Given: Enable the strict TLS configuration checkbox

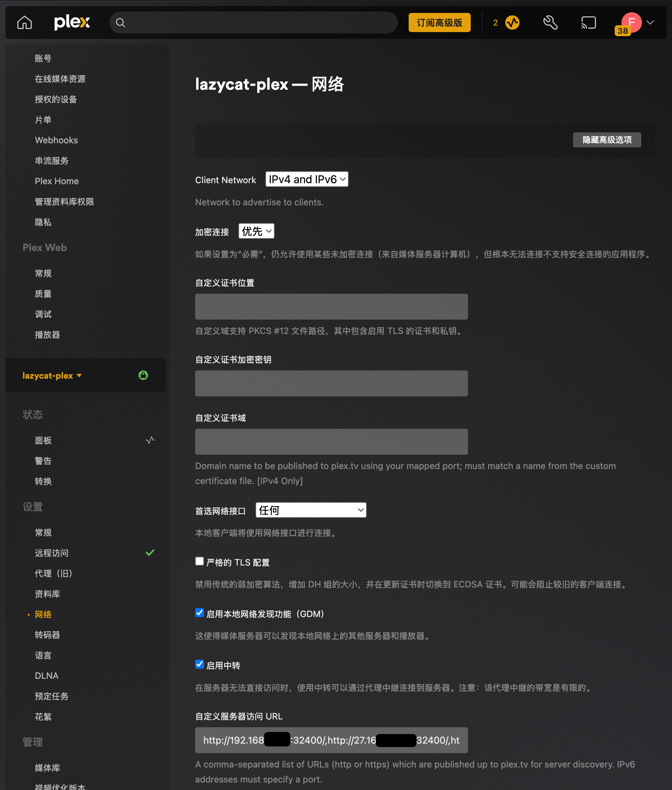Looking at the screenshot, I should pyautogui.click(x=199, y=561).
